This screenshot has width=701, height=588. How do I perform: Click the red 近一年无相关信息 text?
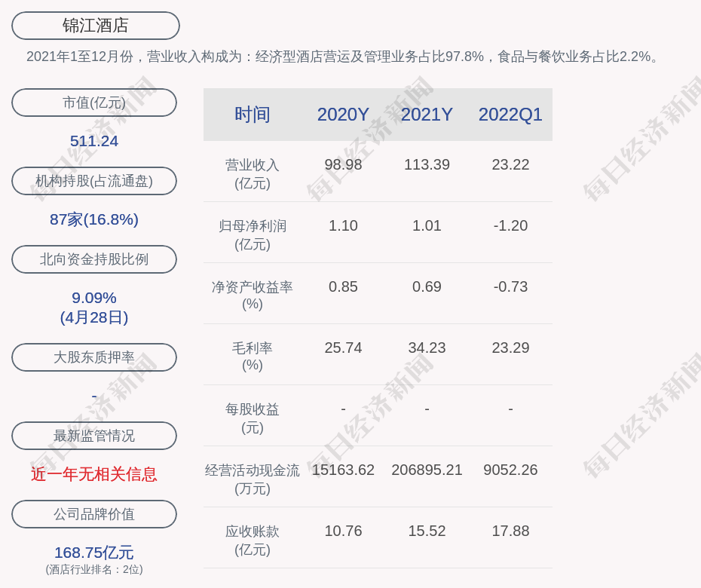[x=94, y=474]
